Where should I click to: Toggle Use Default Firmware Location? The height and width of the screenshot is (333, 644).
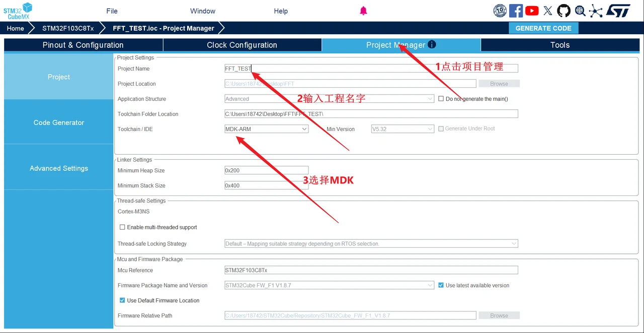(122, 300)
